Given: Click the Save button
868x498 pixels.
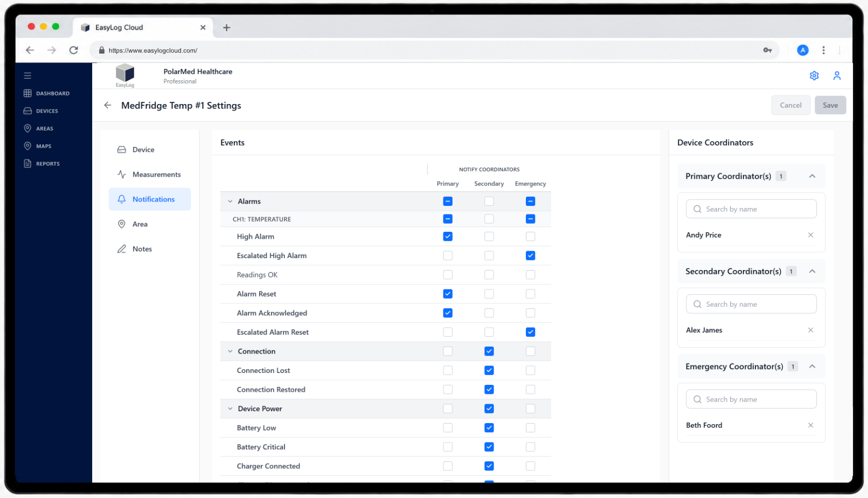Looking at the screenshot, I should click(x=830, y=105).
